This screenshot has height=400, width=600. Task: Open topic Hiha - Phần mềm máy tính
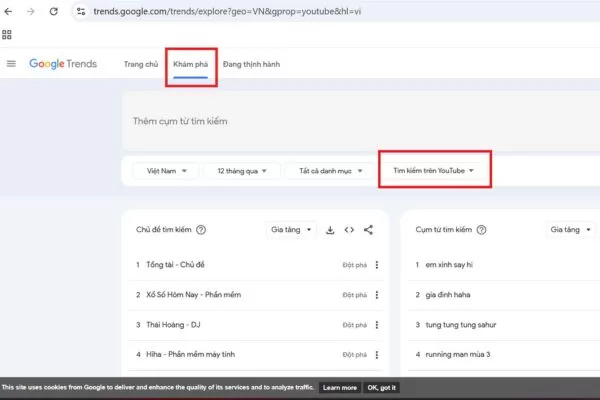pos(191,354)
